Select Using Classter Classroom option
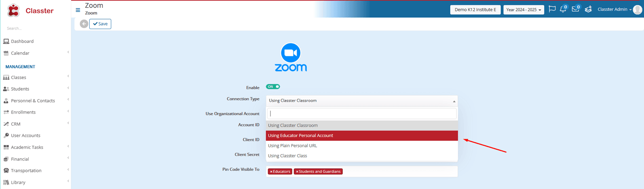This screenshot has height=189, width=644. pos(362,125)
